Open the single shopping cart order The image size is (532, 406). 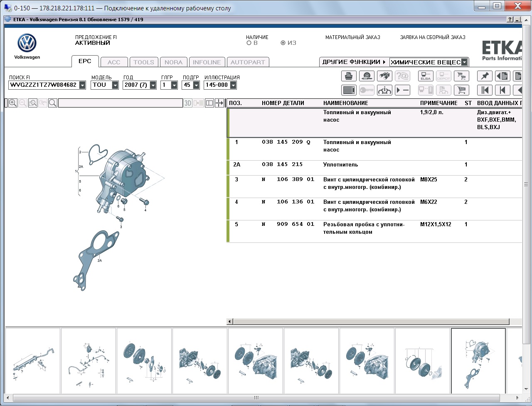click(461, 90)
